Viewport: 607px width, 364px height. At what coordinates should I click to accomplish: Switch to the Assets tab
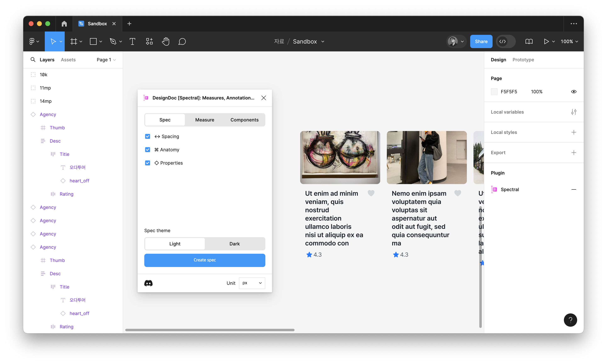tap(68, 60)
